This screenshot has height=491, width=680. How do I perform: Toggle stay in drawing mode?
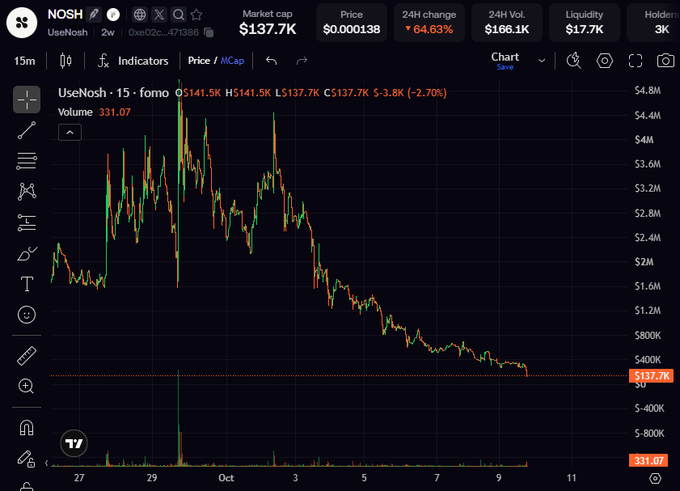pyautogui.click(x=26, y=459)
